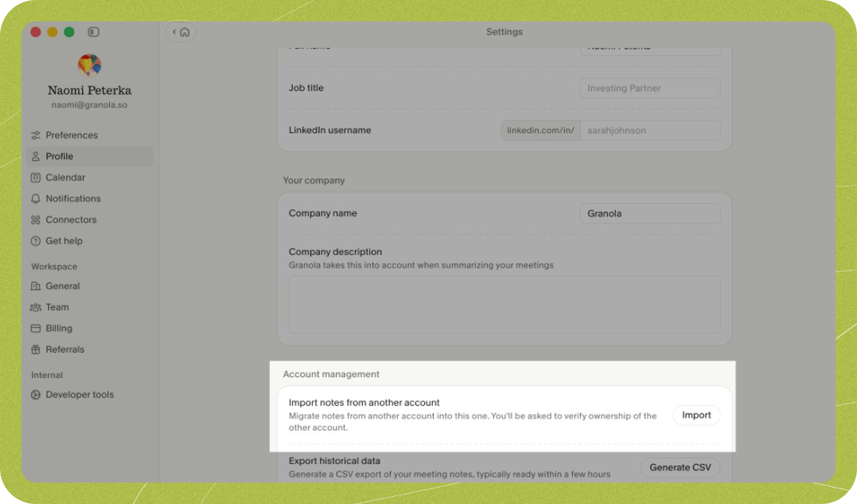Open Developer tools
The image size is (857, 504).
click(x=89, y=394)
